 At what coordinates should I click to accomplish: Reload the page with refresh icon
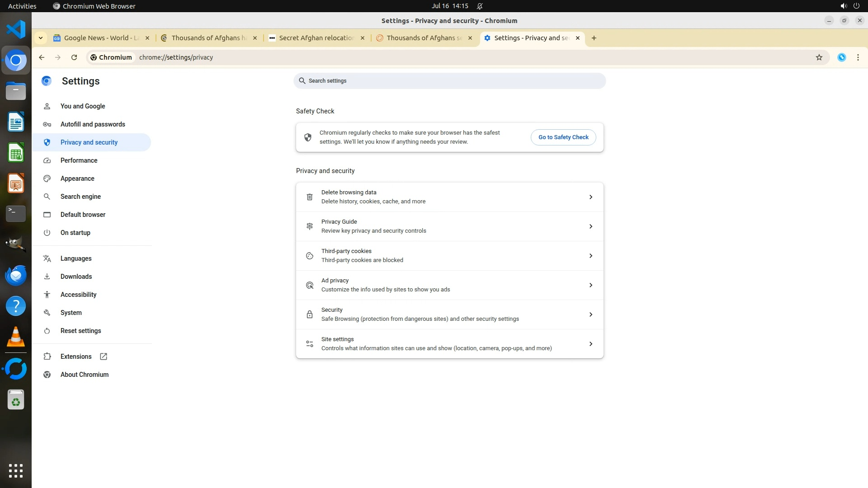[74, 57]
